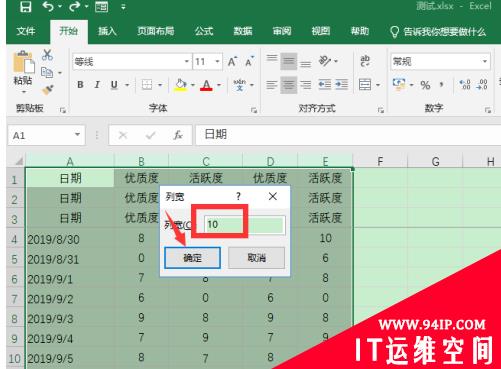Open the phonetic guide (wén) tool
501x369 pixels.
click(x=240, y=85)
